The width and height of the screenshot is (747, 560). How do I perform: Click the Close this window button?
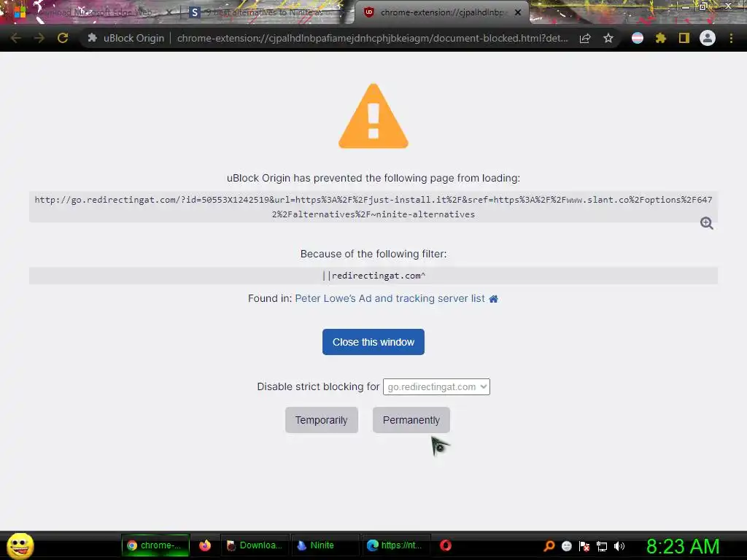click(373, 342)
